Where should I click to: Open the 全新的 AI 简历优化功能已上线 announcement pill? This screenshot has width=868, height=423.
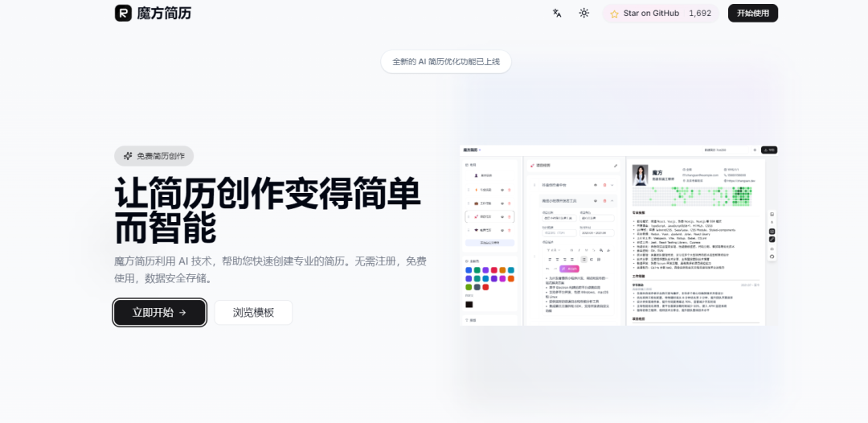(445, 61)
